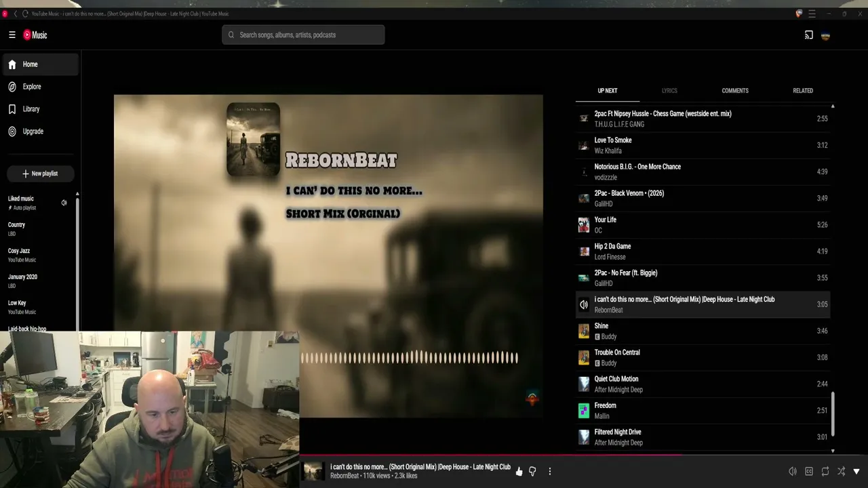Open artist RebornBeat under current queue track
Screen dimensions: 868x488
coord(608,310)
